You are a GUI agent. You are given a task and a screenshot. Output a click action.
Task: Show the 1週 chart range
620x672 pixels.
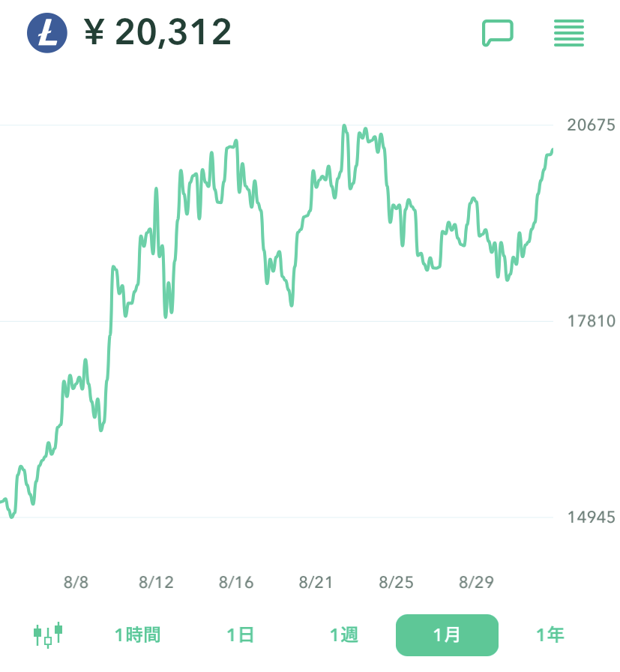[344, 634]
